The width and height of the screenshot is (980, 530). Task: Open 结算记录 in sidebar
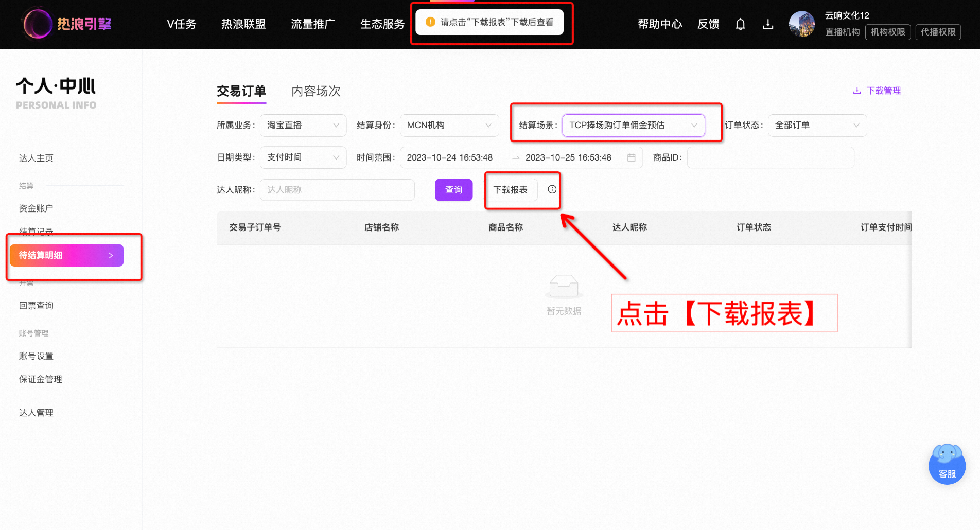pos(36,232)
